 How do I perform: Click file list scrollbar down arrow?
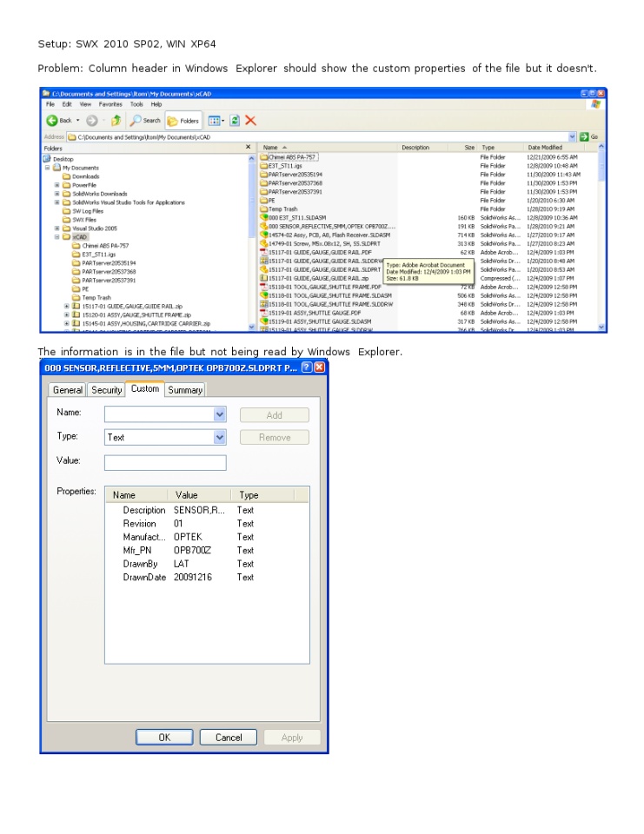[601, 328]
